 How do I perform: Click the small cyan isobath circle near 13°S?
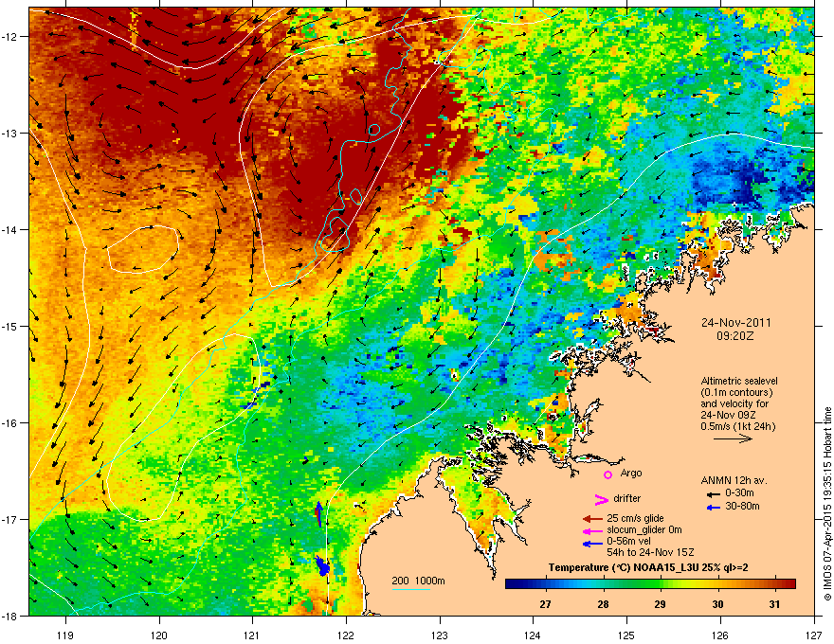(x=374, y=130)
